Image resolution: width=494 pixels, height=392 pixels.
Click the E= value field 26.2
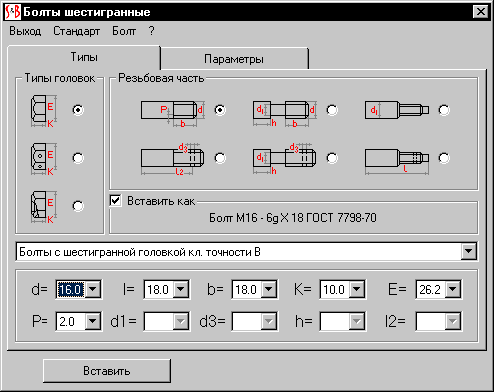pyautogui.click(x=431, y=289)
